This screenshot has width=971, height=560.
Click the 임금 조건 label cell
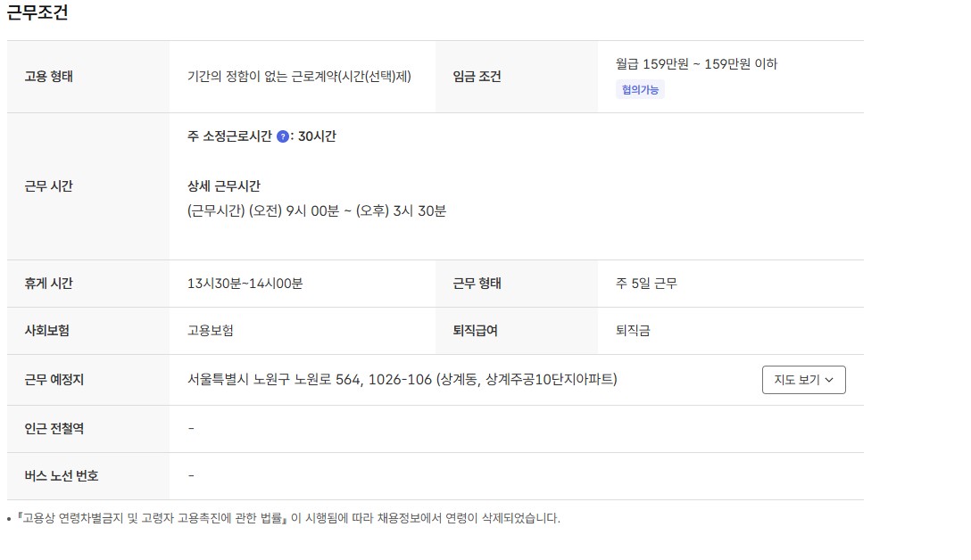477,77
